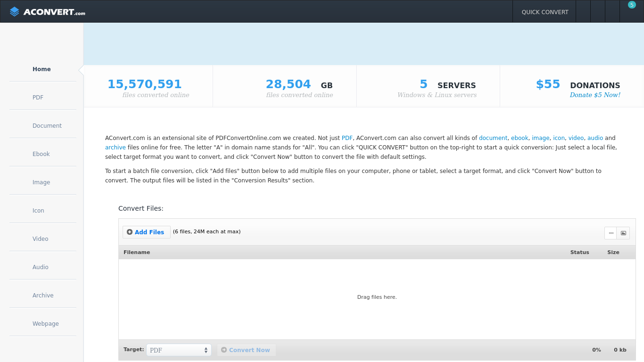Open the Document converter from sidebar
This screenshot has width=644, height=362.
[47, 126]
